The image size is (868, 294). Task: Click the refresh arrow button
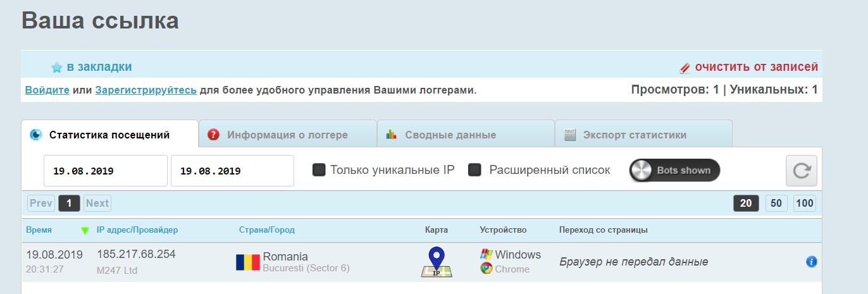[x=802, y=171]
